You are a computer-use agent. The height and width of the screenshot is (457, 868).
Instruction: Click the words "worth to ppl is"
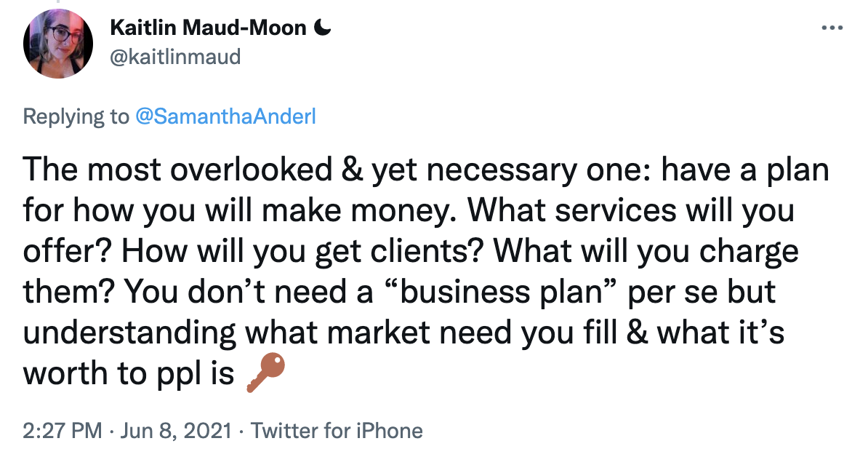pos(129,373)
